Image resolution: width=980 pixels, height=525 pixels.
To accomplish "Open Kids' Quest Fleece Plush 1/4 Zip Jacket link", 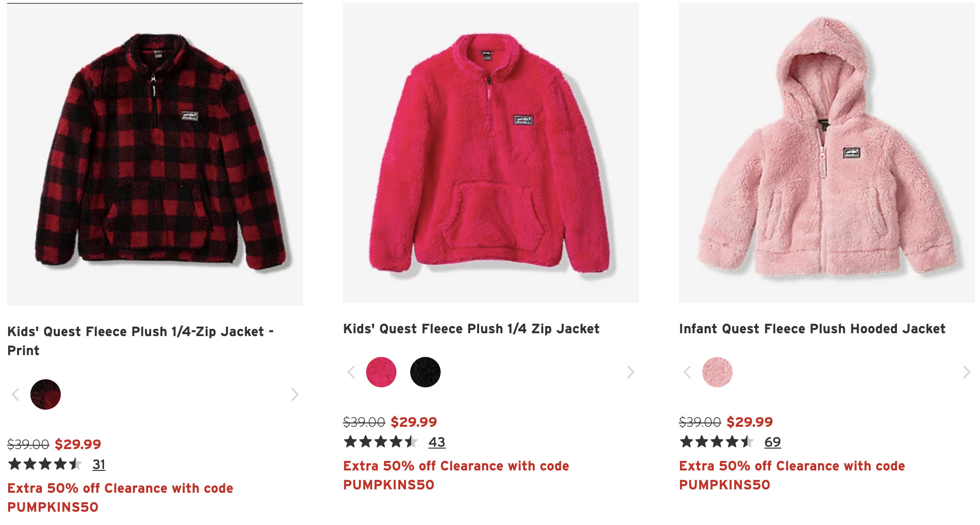I will (471, 328).
